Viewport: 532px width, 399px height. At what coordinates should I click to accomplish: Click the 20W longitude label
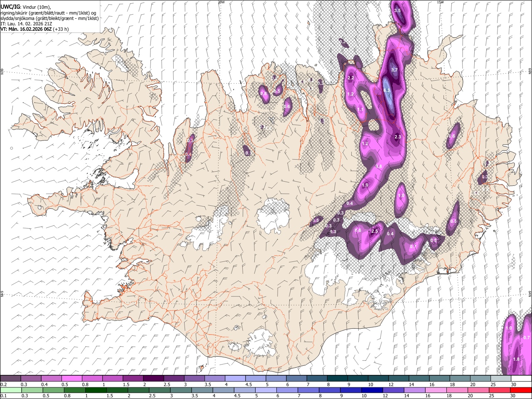click(221, 2)
